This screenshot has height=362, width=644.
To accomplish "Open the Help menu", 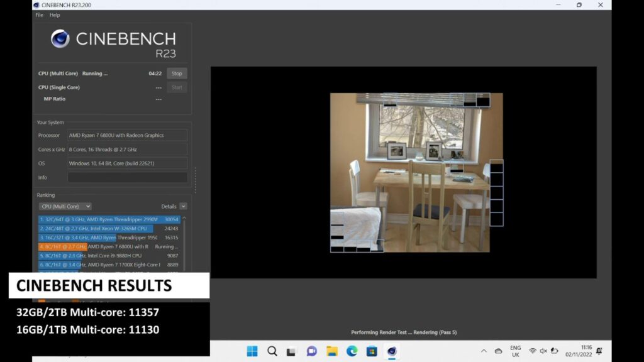I will [x=55, y=15].
